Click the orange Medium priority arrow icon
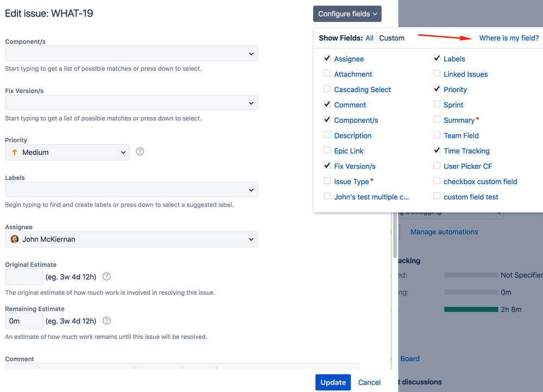This screenshot has height=392, width=543. point(15,152)
